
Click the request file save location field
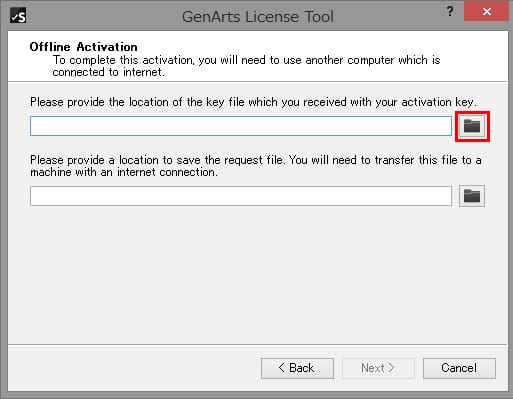click(241, 196)
